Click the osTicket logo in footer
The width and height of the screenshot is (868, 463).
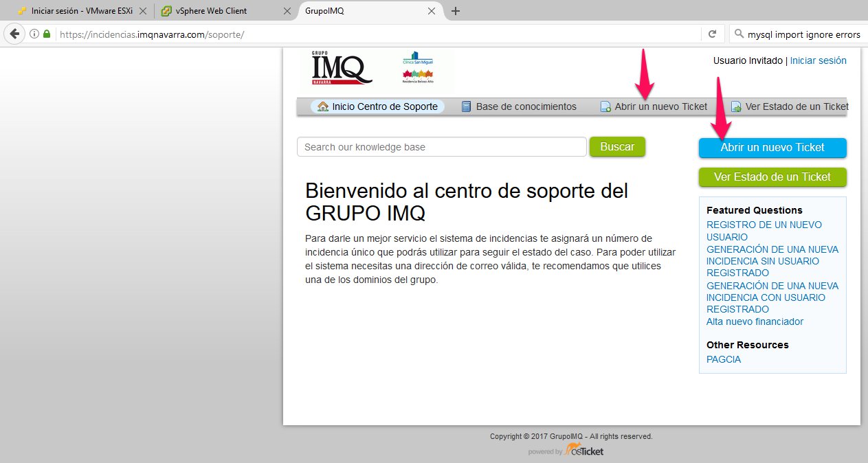[583, 451]
